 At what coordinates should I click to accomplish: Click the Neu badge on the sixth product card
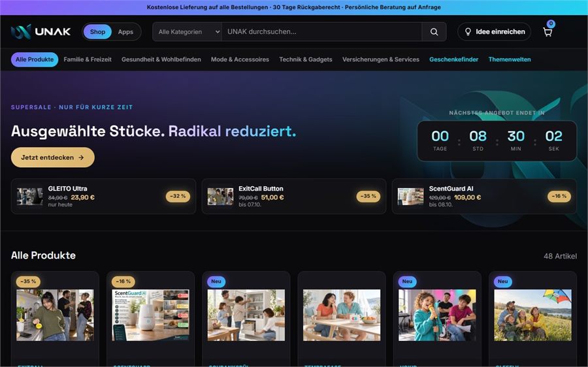click(503, 281)
